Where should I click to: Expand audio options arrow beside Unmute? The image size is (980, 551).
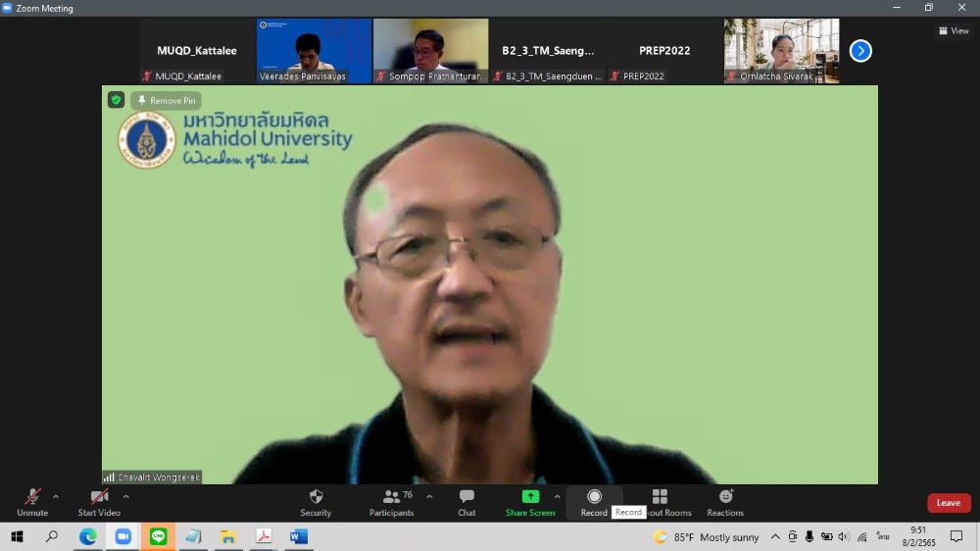56,496
